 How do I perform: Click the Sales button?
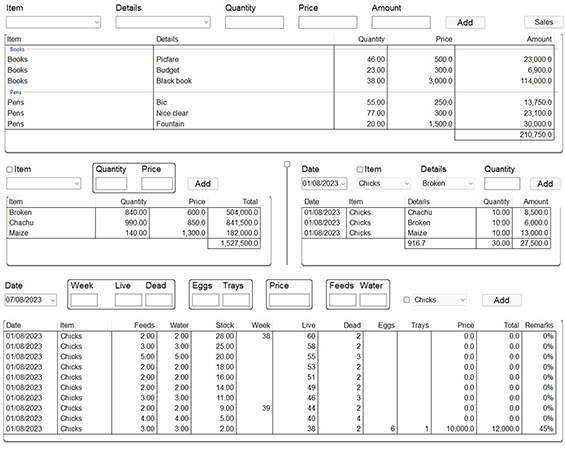click(x=543, y=22)
